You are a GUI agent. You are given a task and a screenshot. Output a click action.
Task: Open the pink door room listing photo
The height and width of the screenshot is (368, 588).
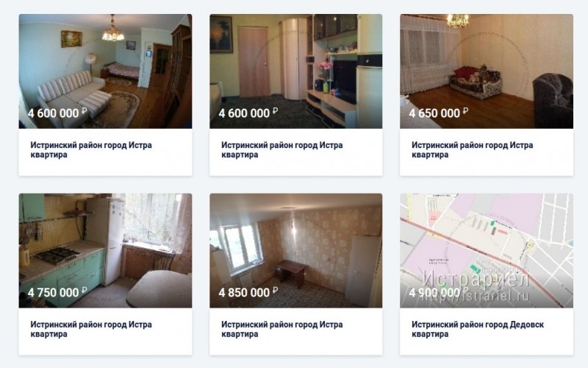pos(296,71)
